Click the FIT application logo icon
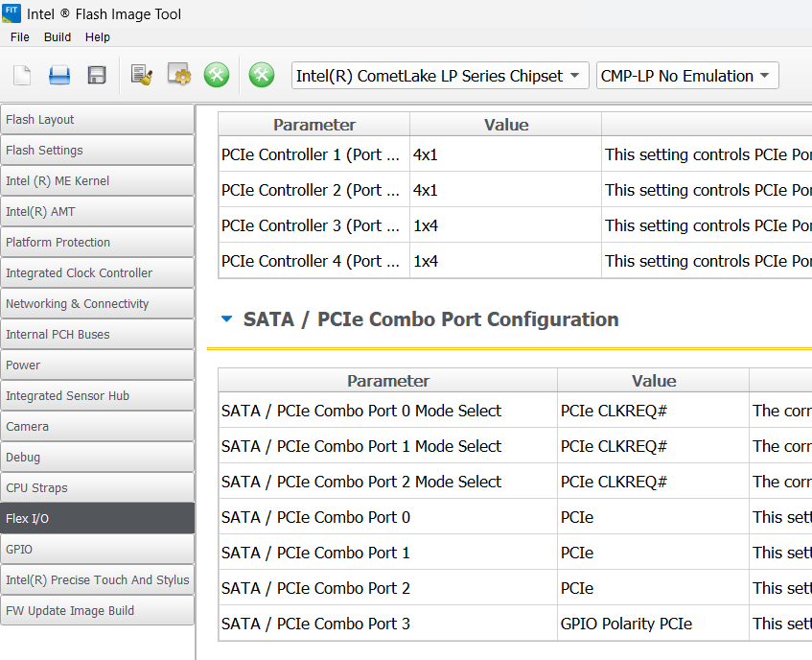This screenshot has height=660, width=812. click(13, 13)
